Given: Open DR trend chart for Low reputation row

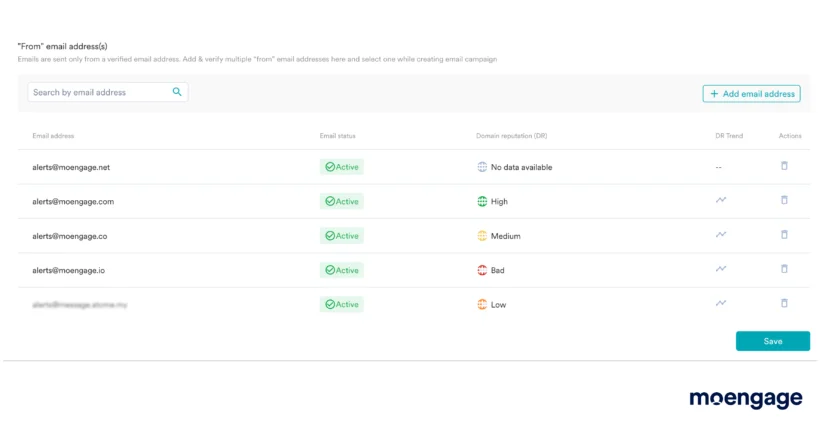Looking at the screenshot, I should pos(721,303).
